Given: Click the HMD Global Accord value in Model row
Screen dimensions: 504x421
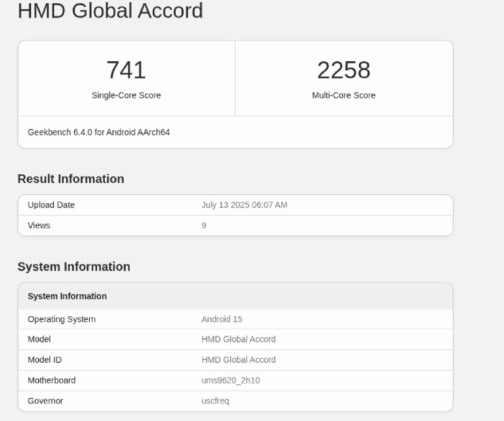Looking at the screenshot, I should click(238, 339).
